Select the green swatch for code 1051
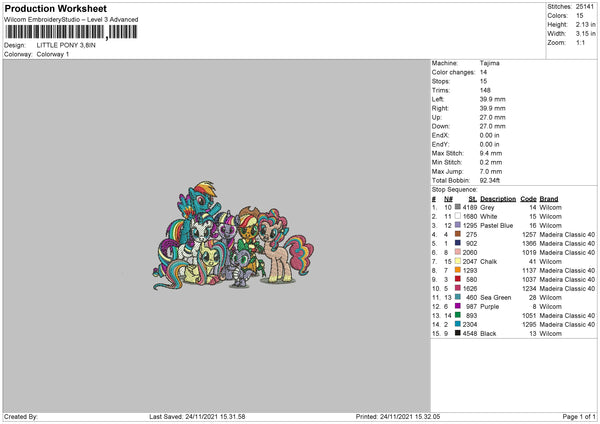 pos(458,315)
